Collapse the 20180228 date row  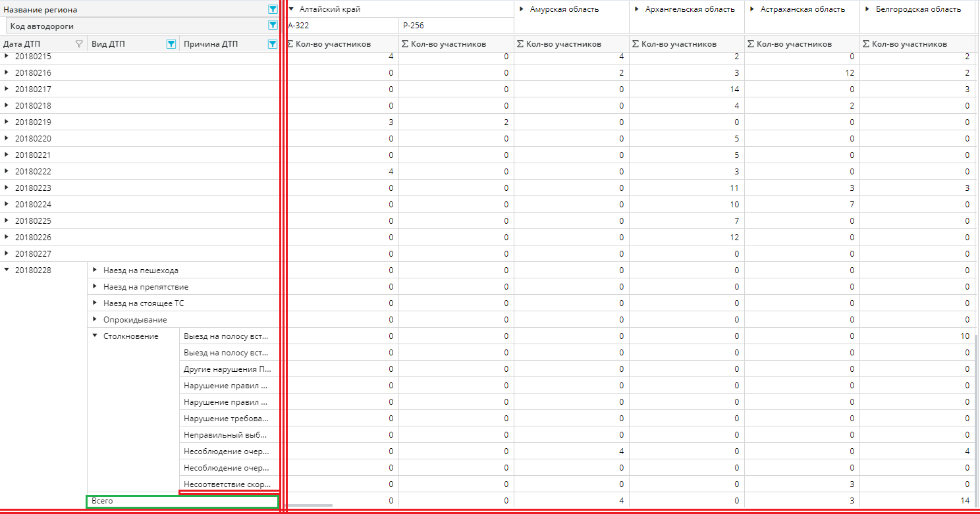7,270
